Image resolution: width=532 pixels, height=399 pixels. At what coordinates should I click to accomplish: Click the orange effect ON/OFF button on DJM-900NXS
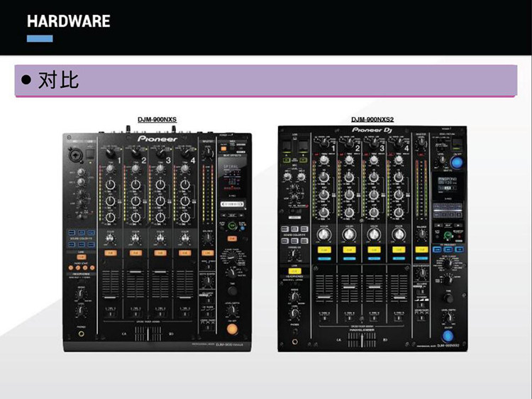pos(232,329)
